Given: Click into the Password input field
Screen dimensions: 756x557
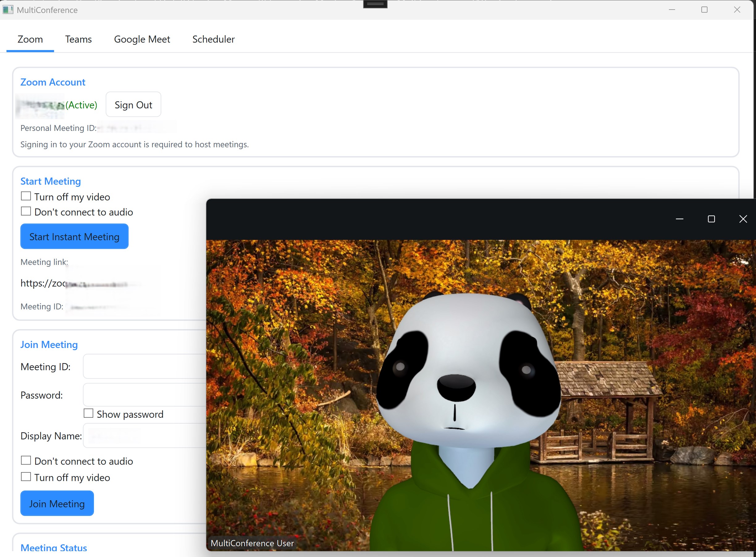Looking at the screenshot, I should [145, 395].
